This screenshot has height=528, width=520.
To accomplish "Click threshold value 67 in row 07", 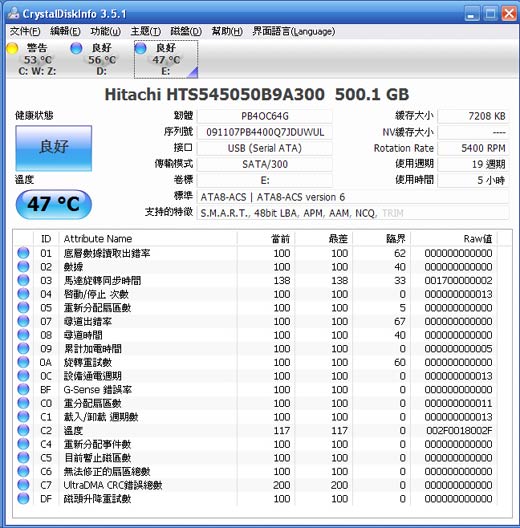I will click(400, 322).
